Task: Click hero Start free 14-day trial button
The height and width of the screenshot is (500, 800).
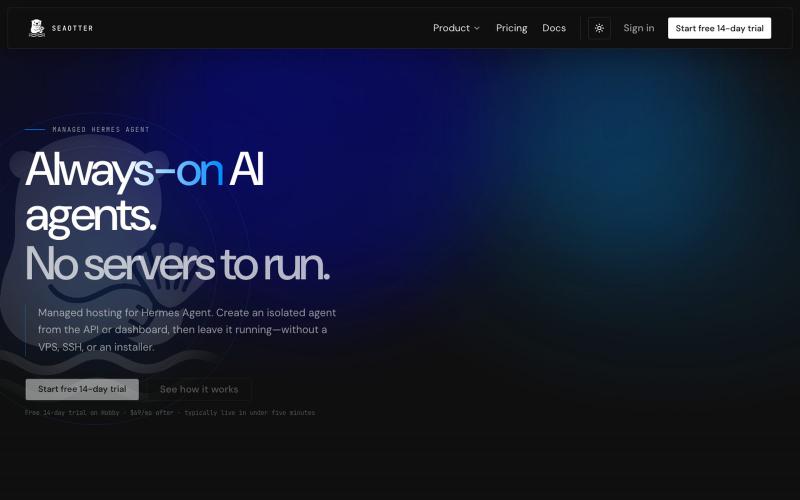Action: [82, 389]
